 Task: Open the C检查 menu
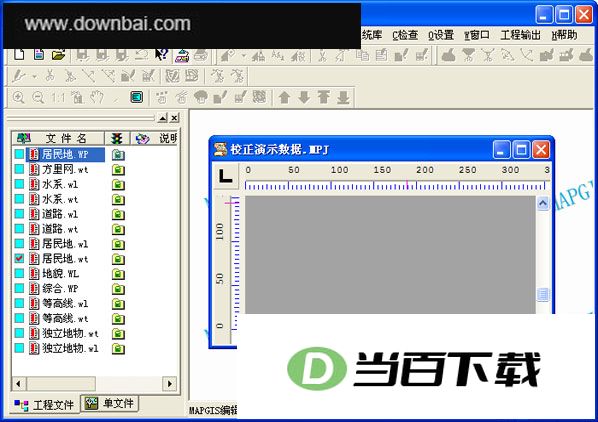405,35
